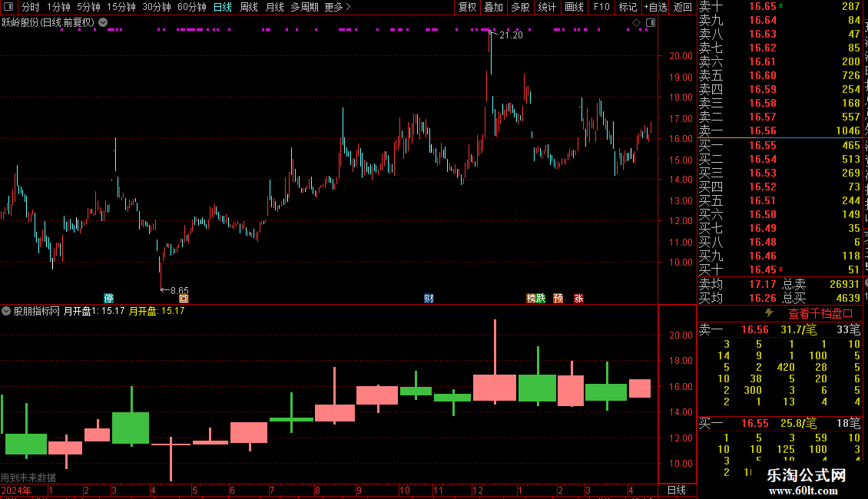Open the 多周期 multi-period view
The width and height of the screenshot is (868, 499).
pyautogui.click(x=304, y=7)
